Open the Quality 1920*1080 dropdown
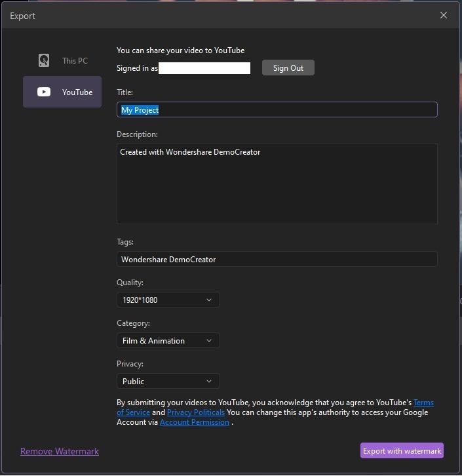The height and width of the screenshot is (476, 462). coord(168,300)
